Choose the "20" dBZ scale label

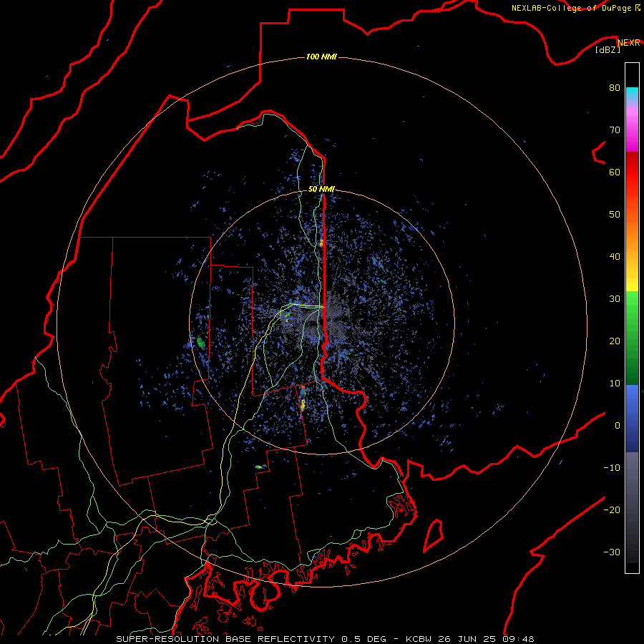(x=615, y=341)
